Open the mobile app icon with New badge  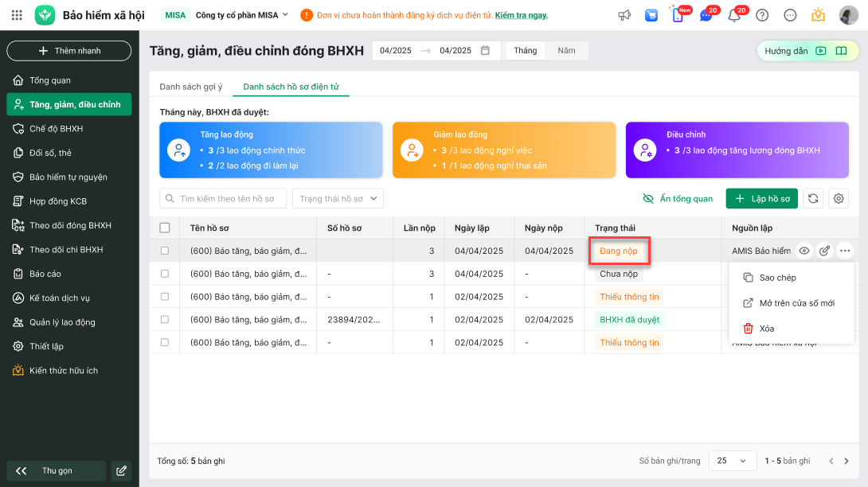click(678, 14)
